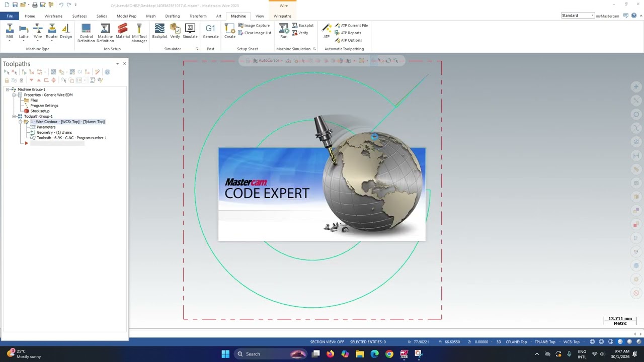The width and height of the screenshot is (644, 362).
Task: Start the Simulator Backplot
Action: (x=159, y=32)
